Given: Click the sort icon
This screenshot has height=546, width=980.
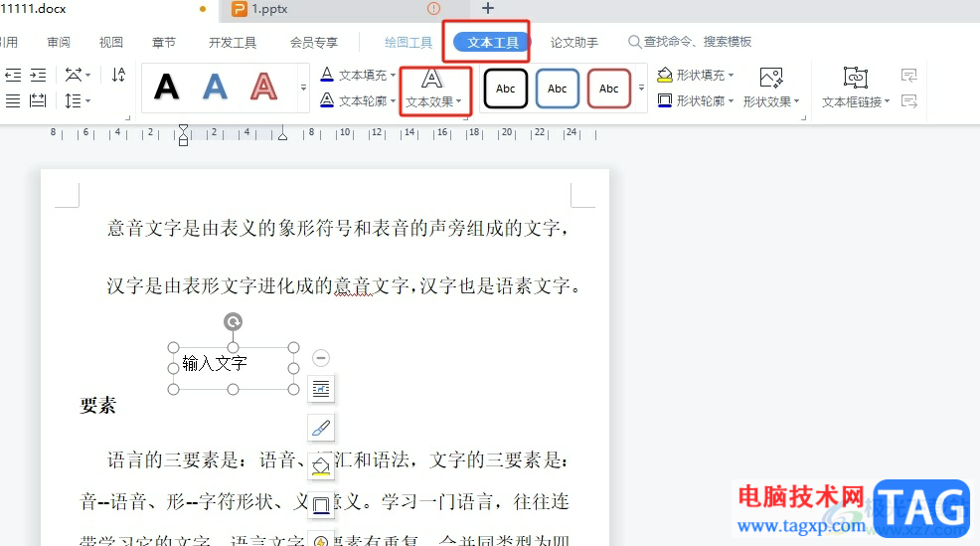Looking at the screenshot, I should pos(118,75).
